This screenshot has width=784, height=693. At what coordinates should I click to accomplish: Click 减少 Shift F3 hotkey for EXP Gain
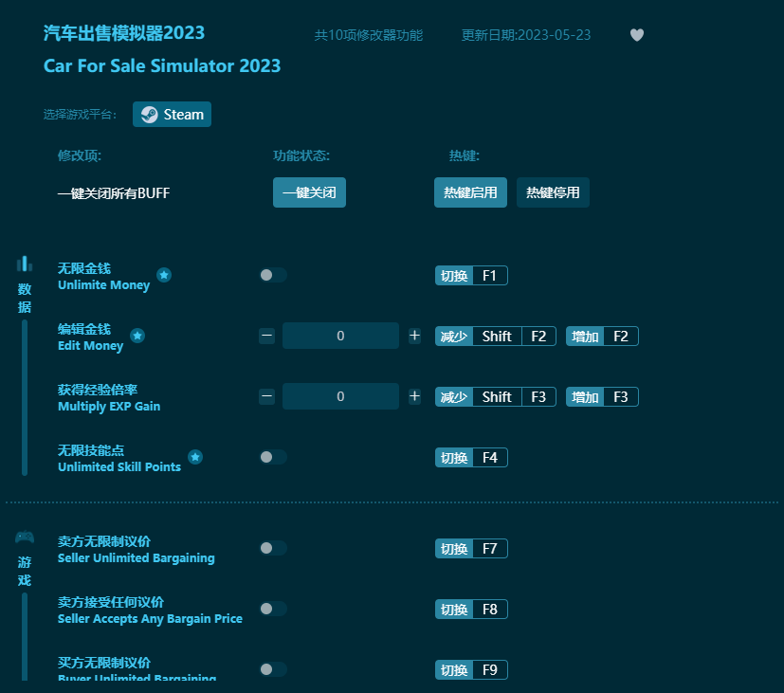click(x=496, y=397)
